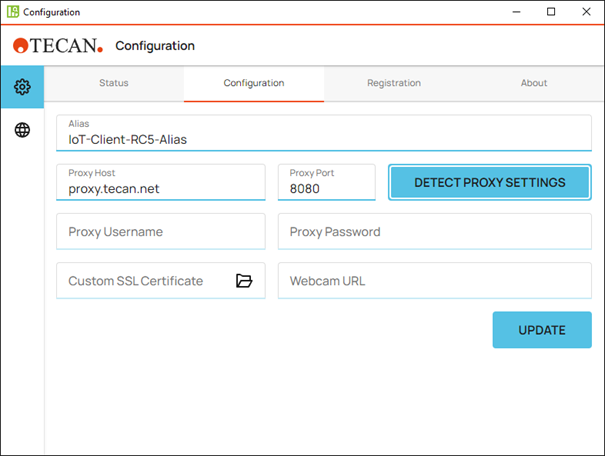This screenshot has width=605, height=456.
Task: Browse for SSL certificate via folder icon
Action: coord(244,281)
